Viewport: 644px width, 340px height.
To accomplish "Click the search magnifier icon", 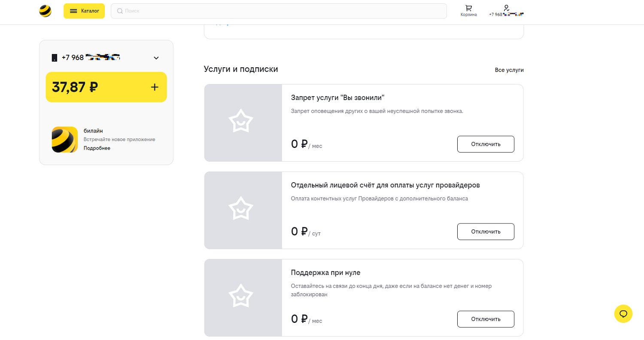I will click(x=120, y=11).
